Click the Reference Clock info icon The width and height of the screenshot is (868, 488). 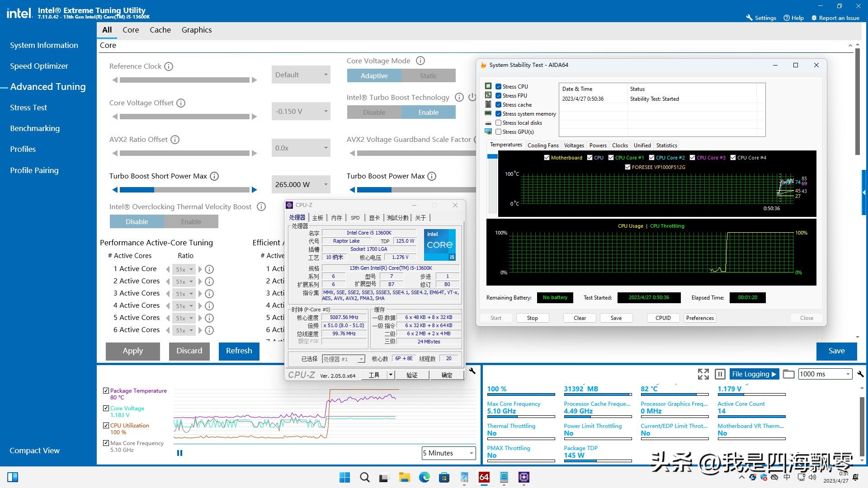[169, 66]
